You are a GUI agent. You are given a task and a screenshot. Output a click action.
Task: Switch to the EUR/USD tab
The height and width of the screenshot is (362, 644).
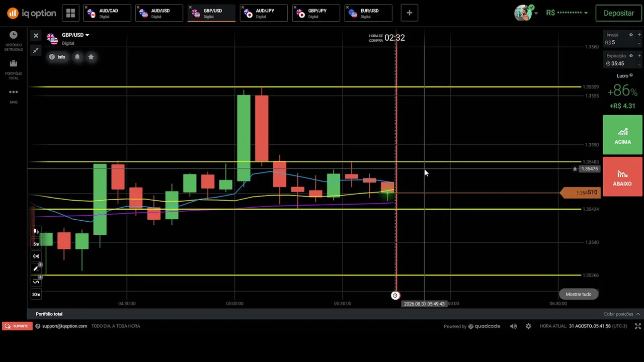[x=369, y=14]
